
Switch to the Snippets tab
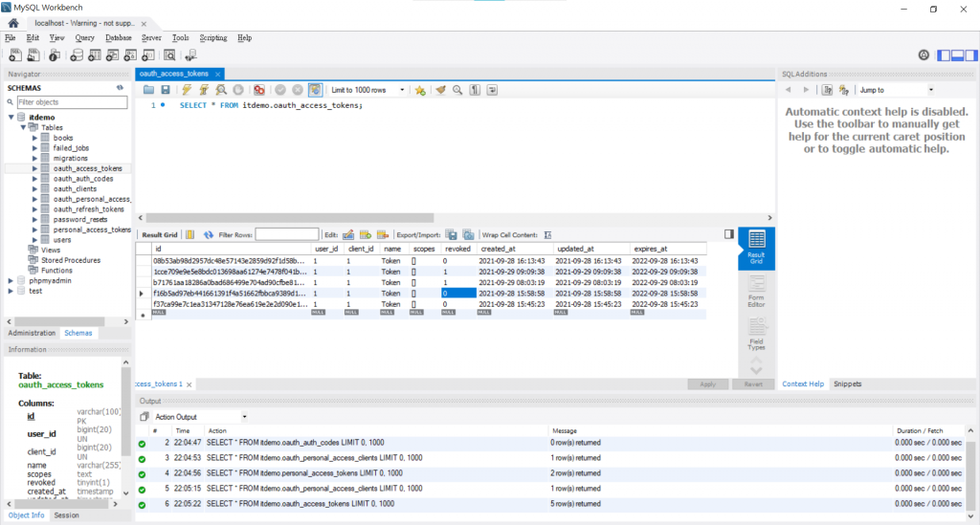(x=848, y=383)
